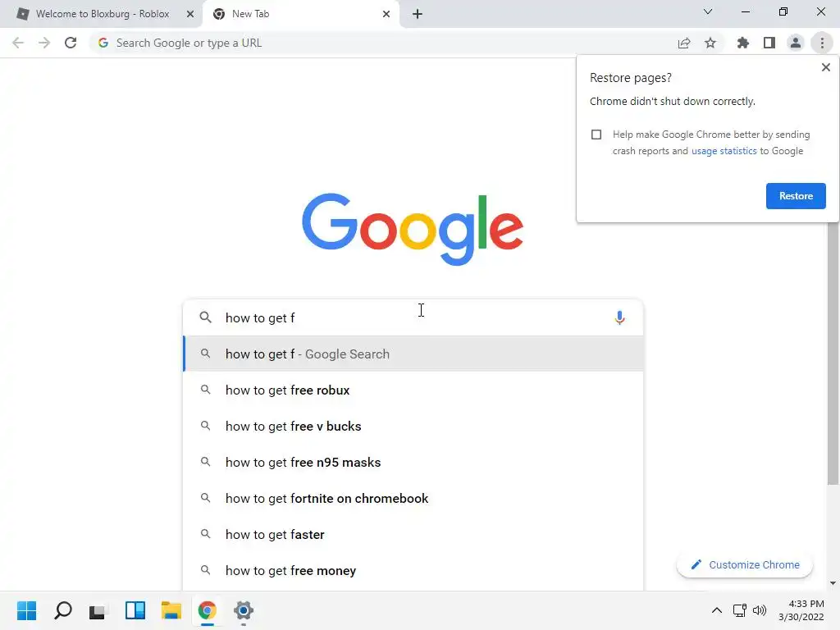
Task: Open Settings gear on taskbar
Action: click(x=243, y=610)
